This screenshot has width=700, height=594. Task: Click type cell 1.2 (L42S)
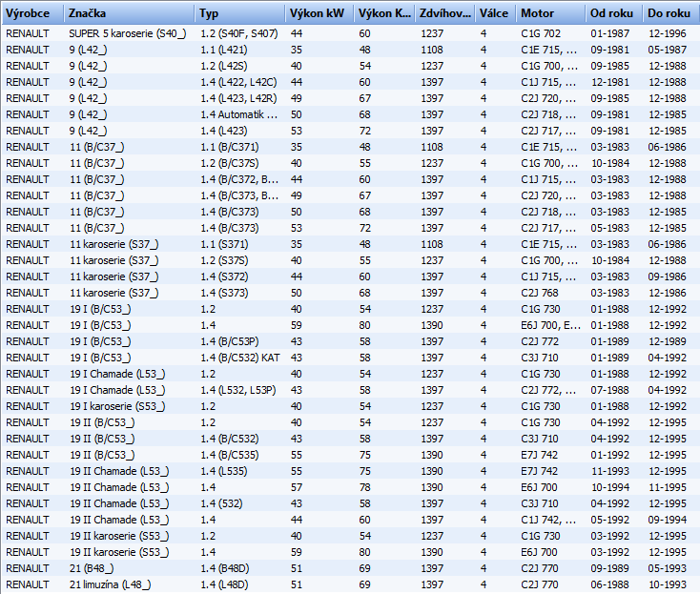(224, 66)
